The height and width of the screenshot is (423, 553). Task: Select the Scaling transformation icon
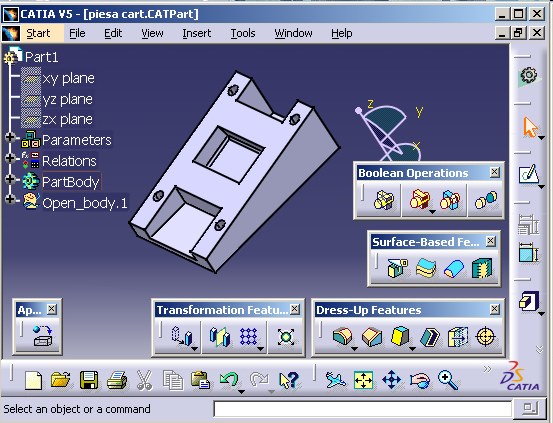(x=286, y=337)
